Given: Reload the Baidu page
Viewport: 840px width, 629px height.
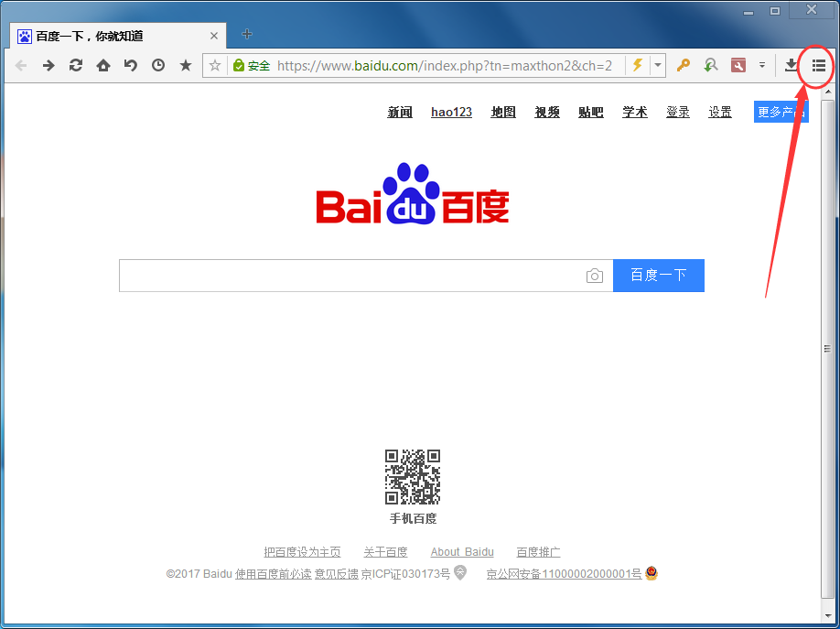Looking at the screenshot, I should click(76, 65).
